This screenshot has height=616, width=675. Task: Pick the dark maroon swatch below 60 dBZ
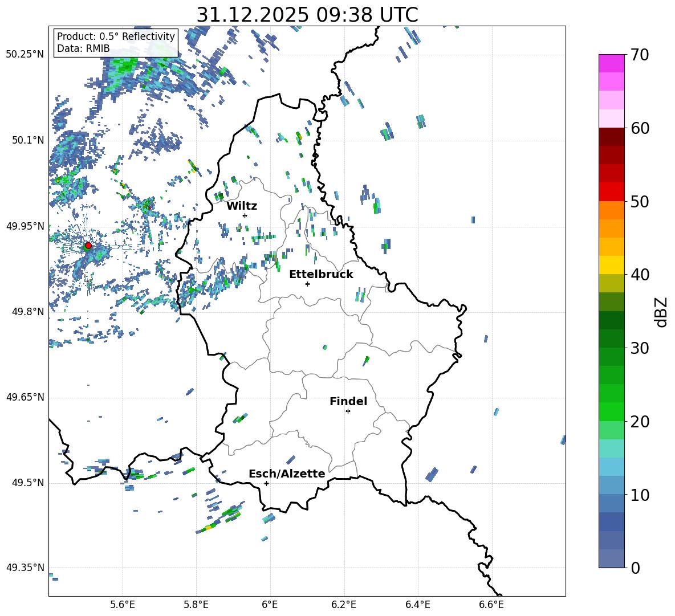click(x=612, y=137)
